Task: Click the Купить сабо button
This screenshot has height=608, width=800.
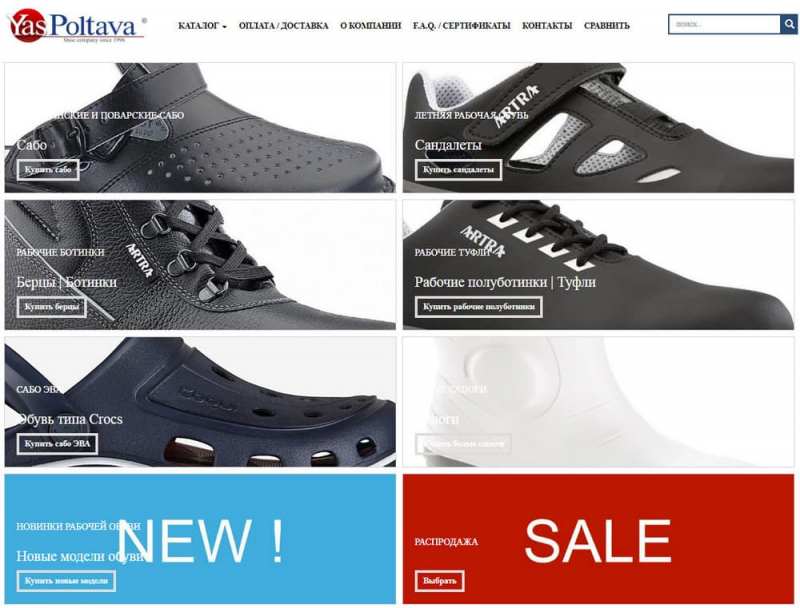Action: [x=48, y=170]
